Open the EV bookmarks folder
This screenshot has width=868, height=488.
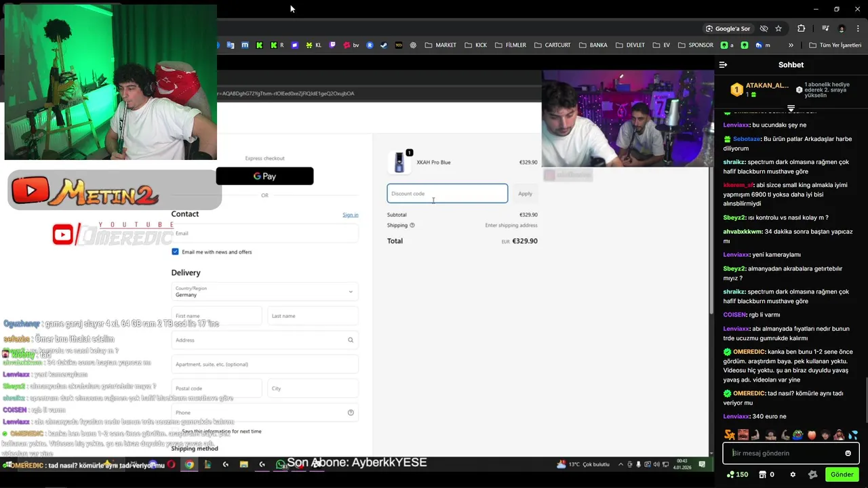click(661, 45)
